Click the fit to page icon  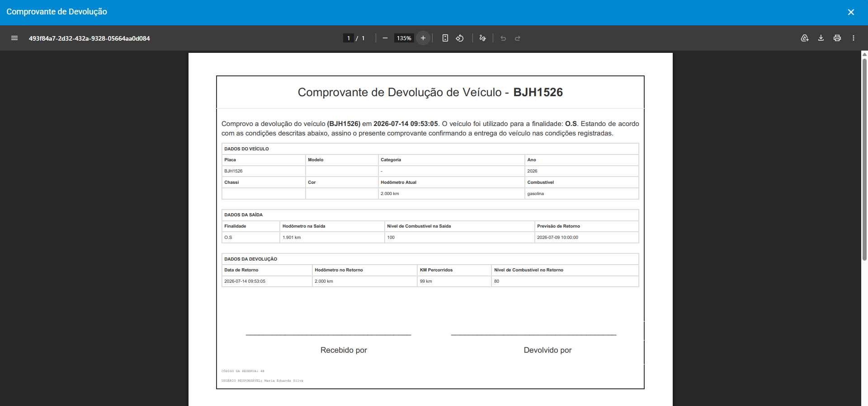point(445,38)
